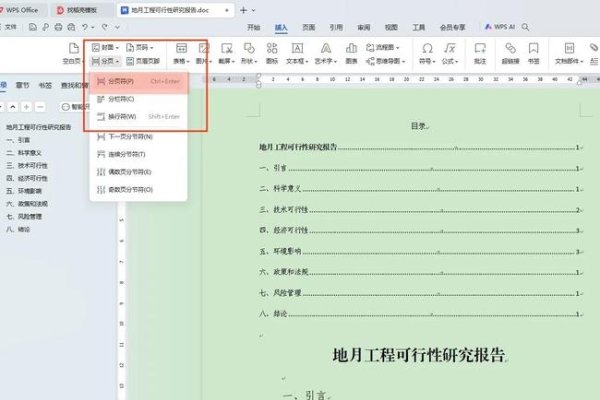Select Even Page Section Break 偶数页分节符(E)
Screen dimensions: 600x400
pyautogui.click(x=139, y=172)
